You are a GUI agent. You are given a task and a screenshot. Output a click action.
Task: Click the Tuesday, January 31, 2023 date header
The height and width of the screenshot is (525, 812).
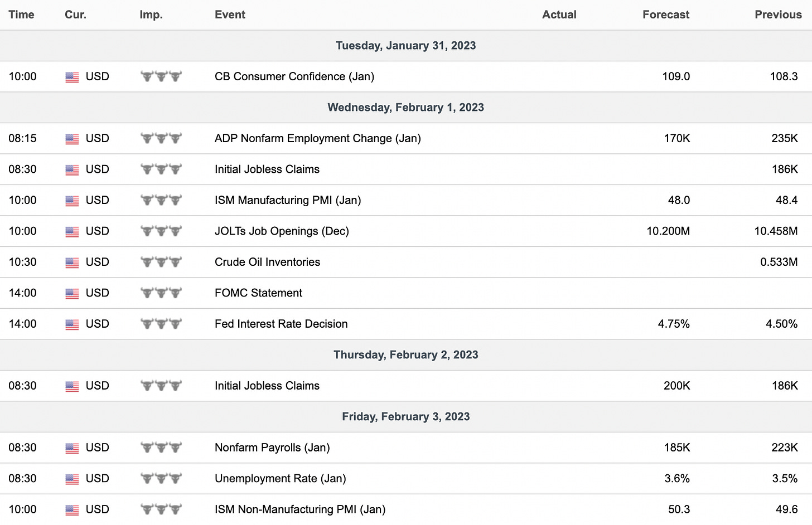click(x=406, y=46)
